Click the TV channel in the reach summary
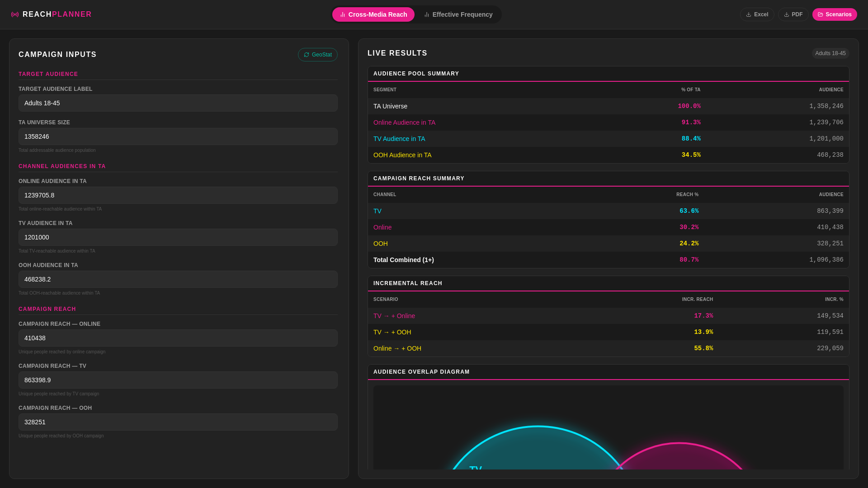The width and height of the screenshot is (868, 488). coord(377,211)
